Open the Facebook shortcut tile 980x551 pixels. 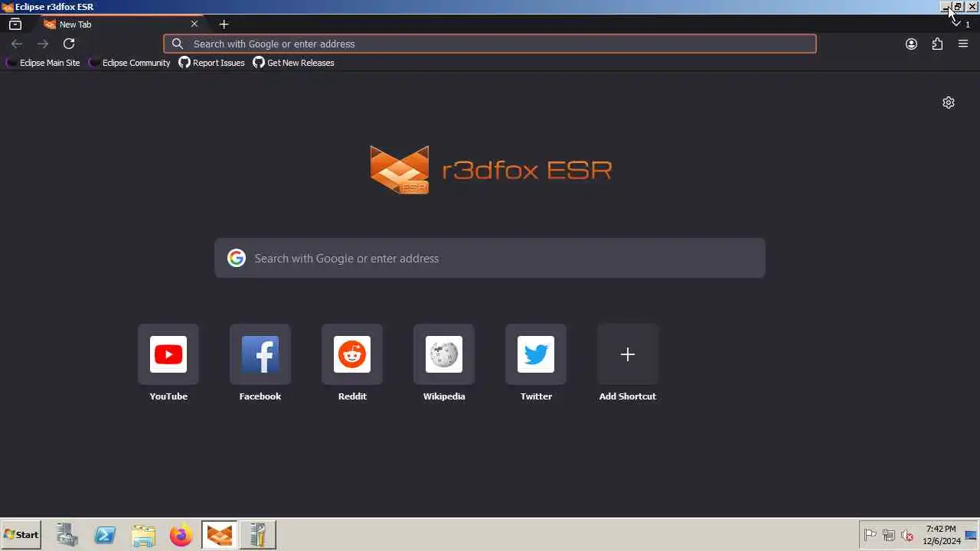point(260,354)
